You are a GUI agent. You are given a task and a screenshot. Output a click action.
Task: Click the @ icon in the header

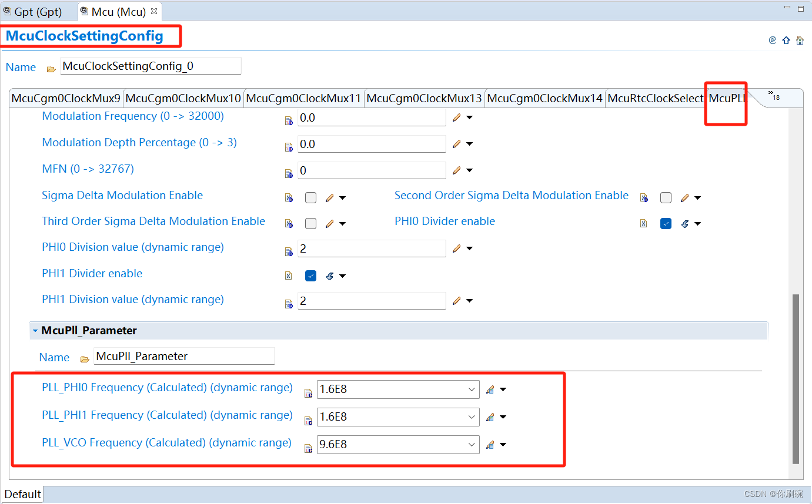773,40
